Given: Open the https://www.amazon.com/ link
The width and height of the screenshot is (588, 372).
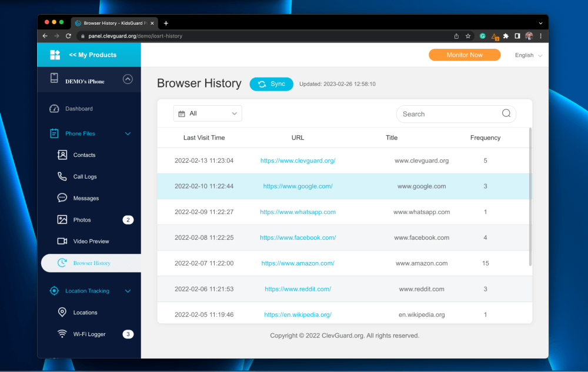Looking at the screenshot, I should tap(298, 263).
